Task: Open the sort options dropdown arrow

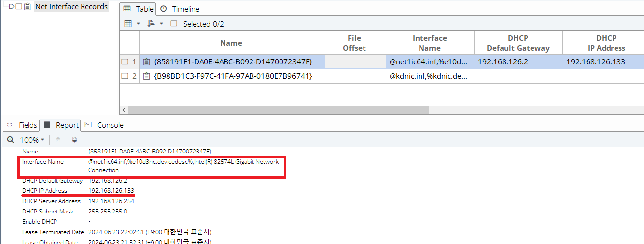Action: click(161, 24)
